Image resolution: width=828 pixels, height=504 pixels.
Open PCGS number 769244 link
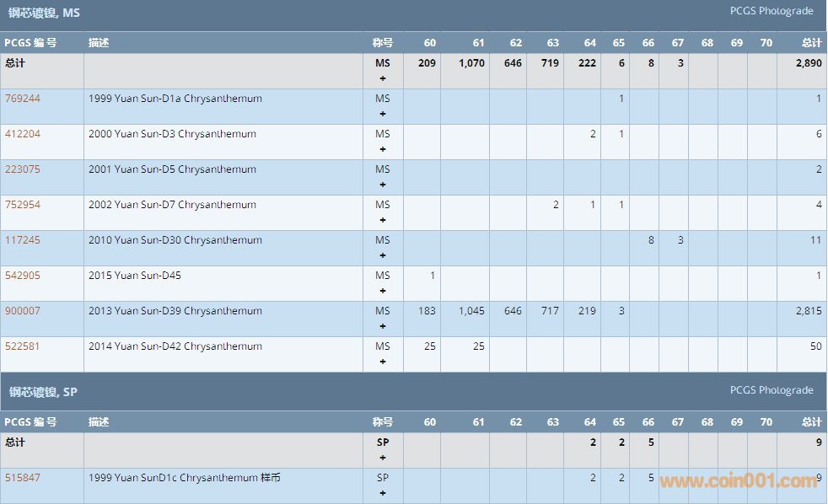[23, 99]
